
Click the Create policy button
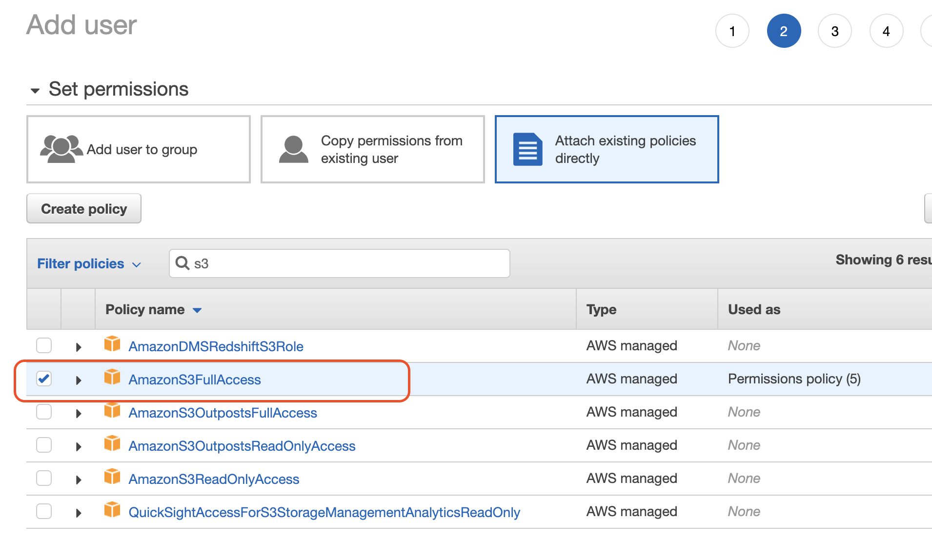coord(84,209)
